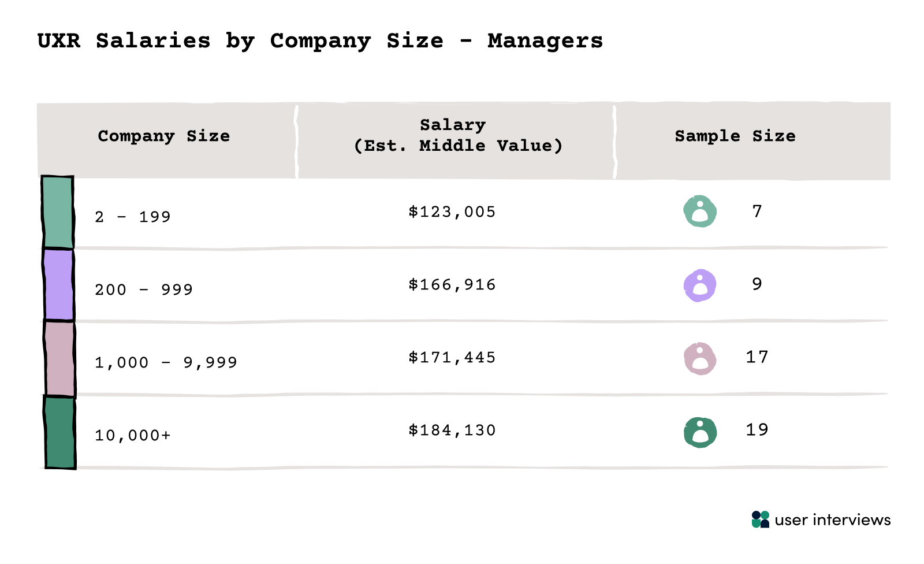Select the $166,916 salary figure

pos(452,285)
